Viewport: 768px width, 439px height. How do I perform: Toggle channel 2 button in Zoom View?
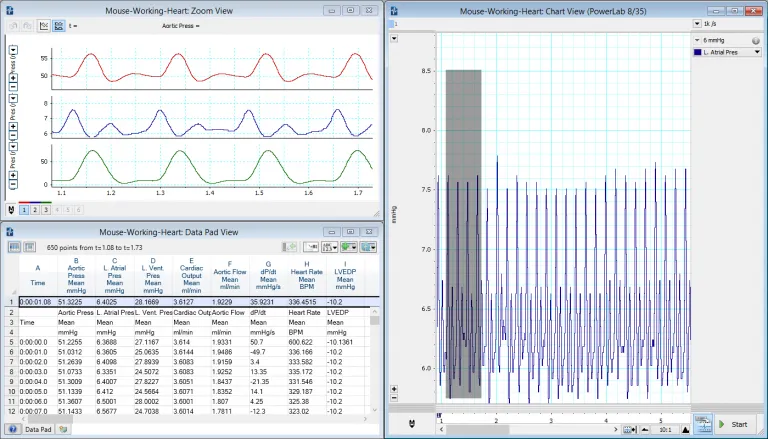point(35,210)
